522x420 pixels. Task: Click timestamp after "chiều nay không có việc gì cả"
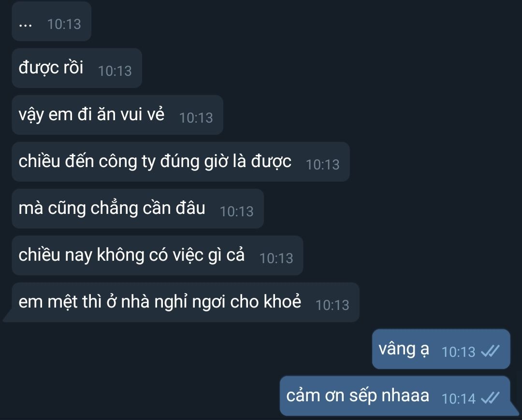(x=276, y=258)
